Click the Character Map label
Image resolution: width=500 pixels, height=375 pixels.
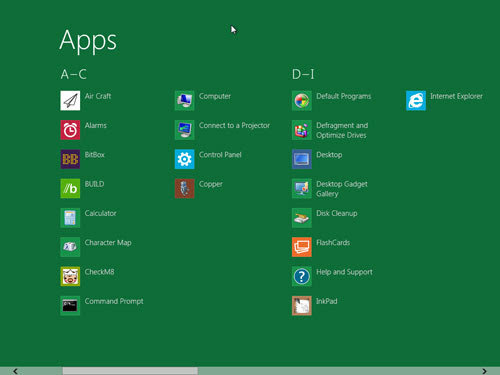coord(108,243)
